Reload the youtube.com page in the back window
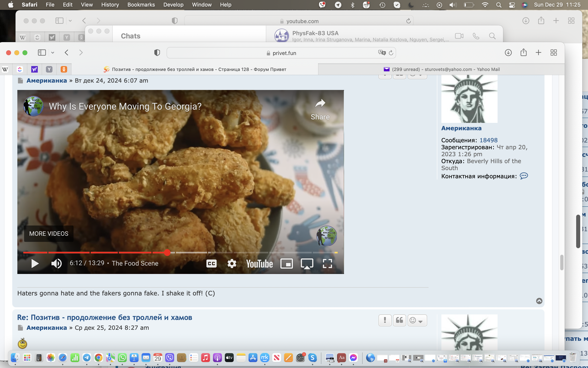This screenshot has height=368, width=588. click(409, 21)
